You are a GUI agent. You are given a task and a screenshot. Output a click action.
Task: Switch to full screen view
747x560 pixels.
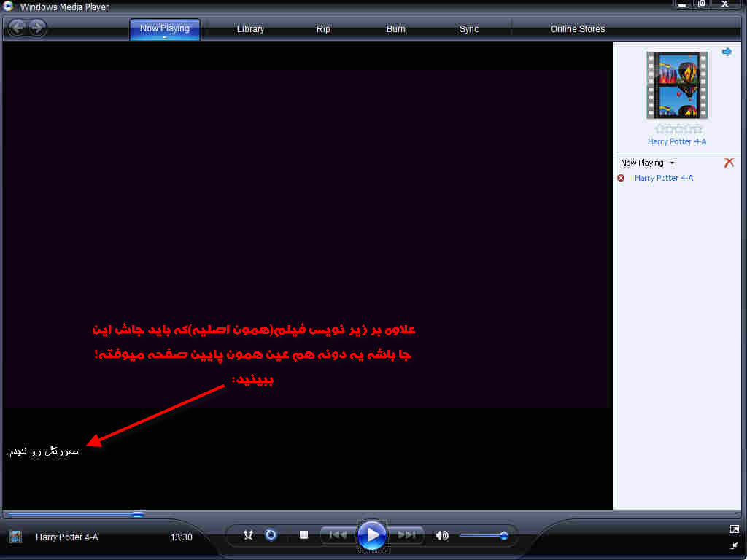(734, 529)
